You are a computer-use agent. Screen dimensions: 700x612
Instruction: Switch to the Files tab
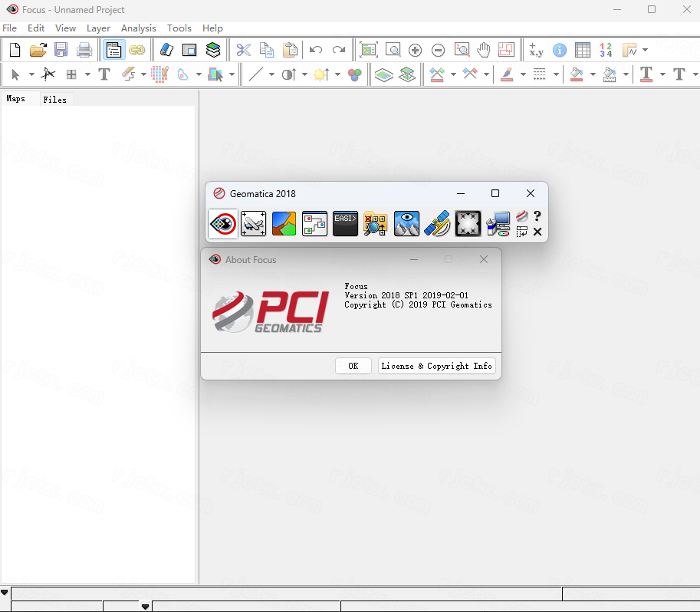pos(54,100)
